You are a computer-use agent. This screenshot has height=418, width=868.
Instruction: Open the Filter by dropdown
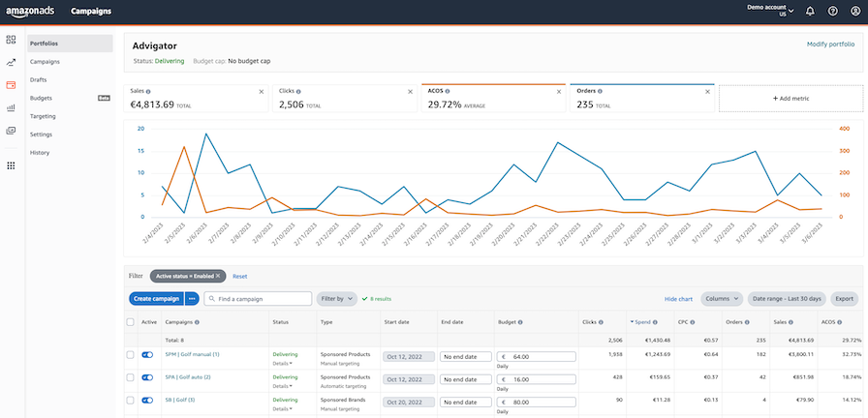tap(337, 299)
